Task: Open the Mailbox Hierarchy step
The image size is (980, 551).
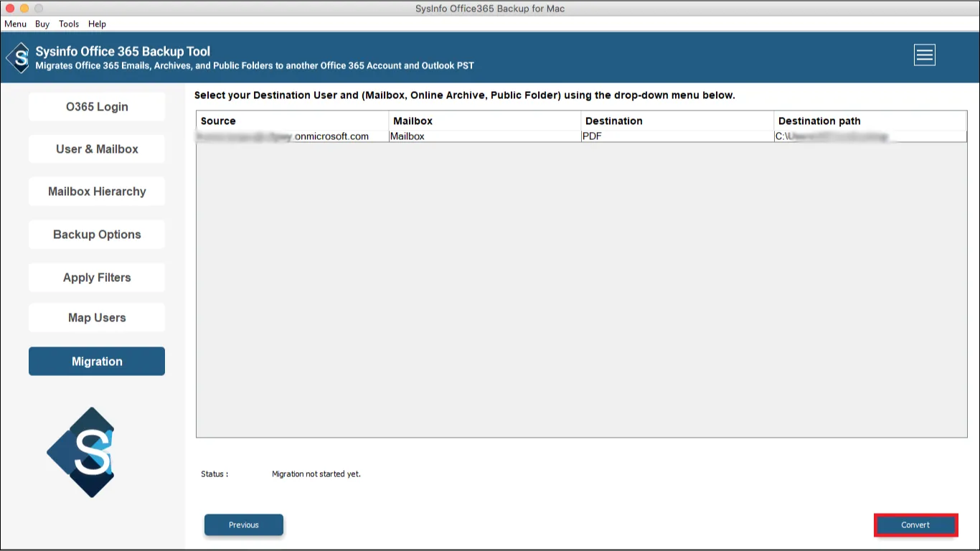Action: (97, 192)
